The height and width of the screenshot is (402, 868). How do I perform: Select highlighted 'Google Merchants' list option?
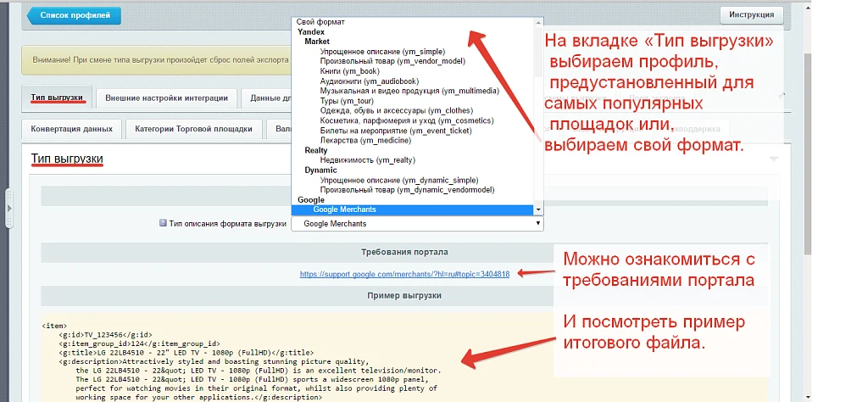pos(413,209)
